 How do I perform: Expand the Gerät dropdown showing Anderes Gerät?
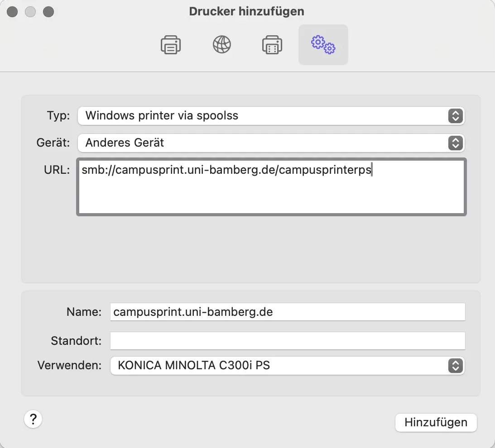click(x=271, y=143)
